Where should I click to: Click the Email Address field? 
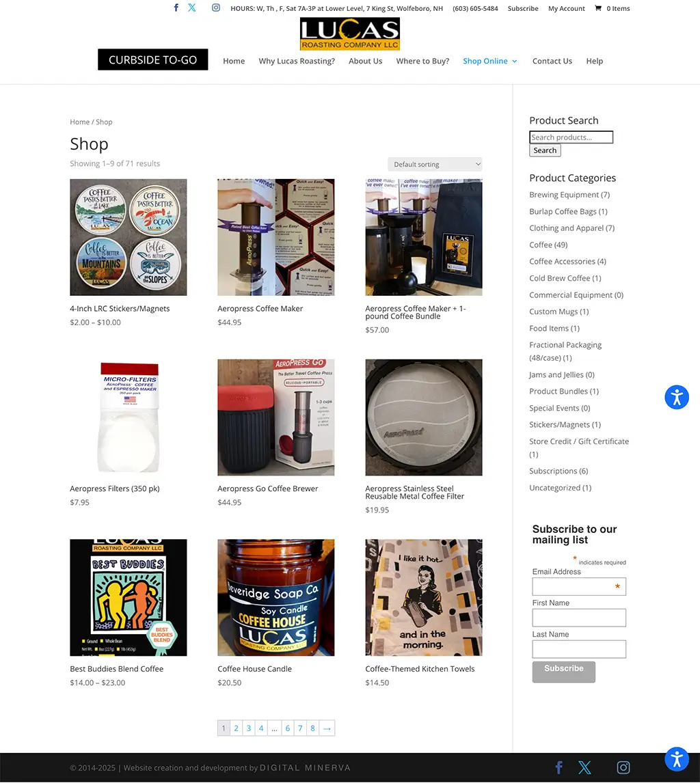click(579, 587)
